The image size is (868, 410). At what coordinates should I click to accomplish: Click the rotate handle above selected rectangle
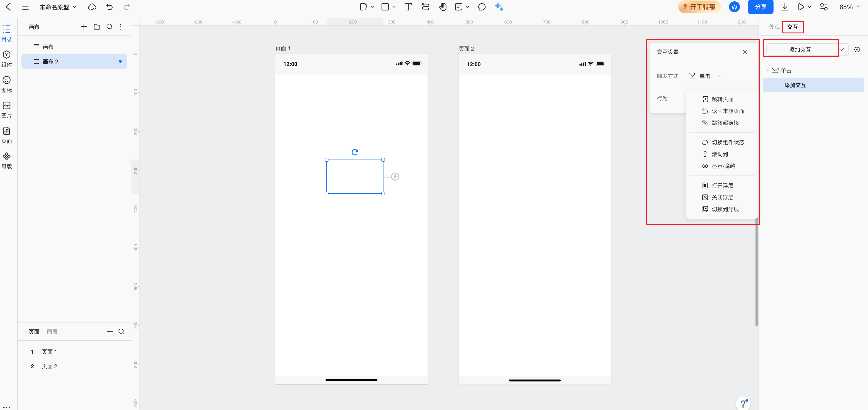tap(355, 152)
